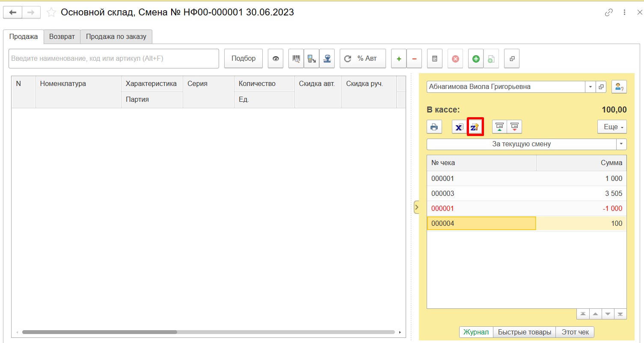Click the printer icon in cash panel

(434, 127)
